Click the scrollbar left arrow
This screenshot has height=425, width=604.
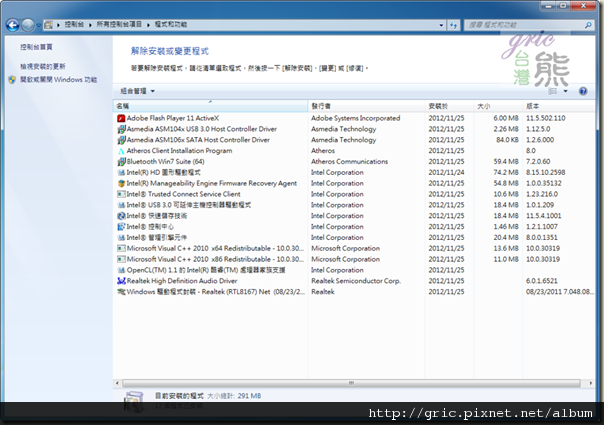117,383
